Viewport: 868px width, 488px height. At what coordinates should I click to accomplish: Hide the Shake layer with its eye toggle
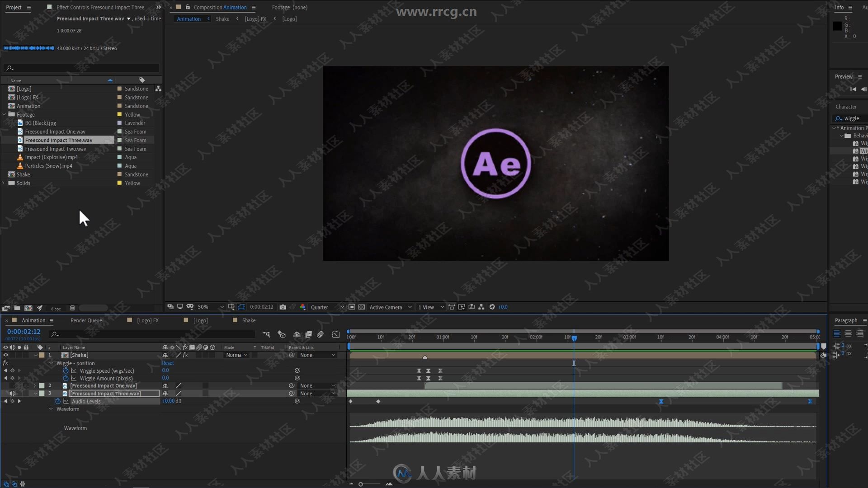pyautogui.click(x=5, y=355)
